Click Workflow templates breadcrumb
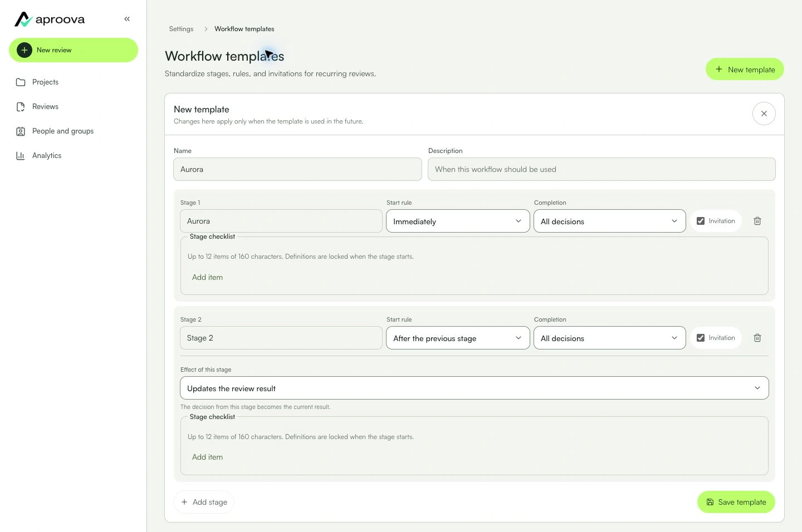802x532 pixels. coord(244,29)
